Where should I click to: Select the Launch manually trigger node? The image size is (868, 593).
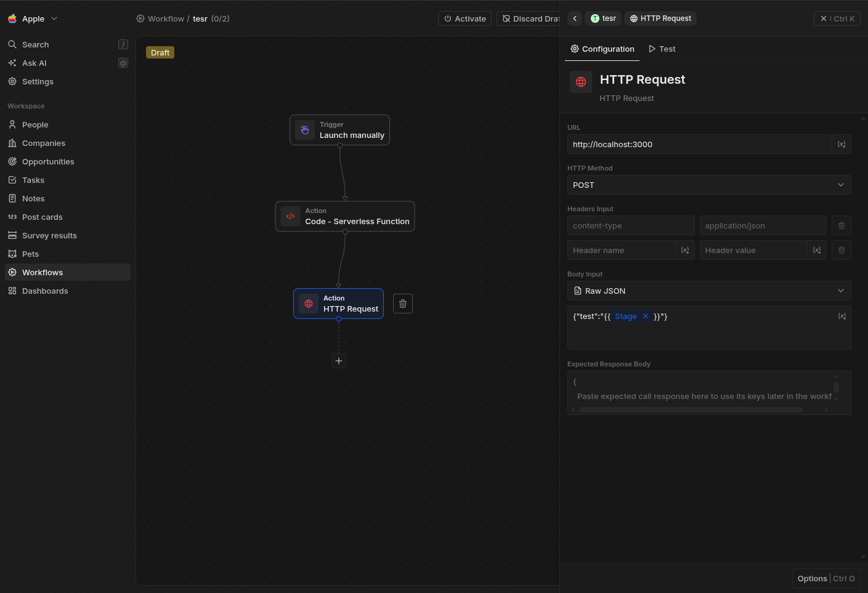pos(339,130)
